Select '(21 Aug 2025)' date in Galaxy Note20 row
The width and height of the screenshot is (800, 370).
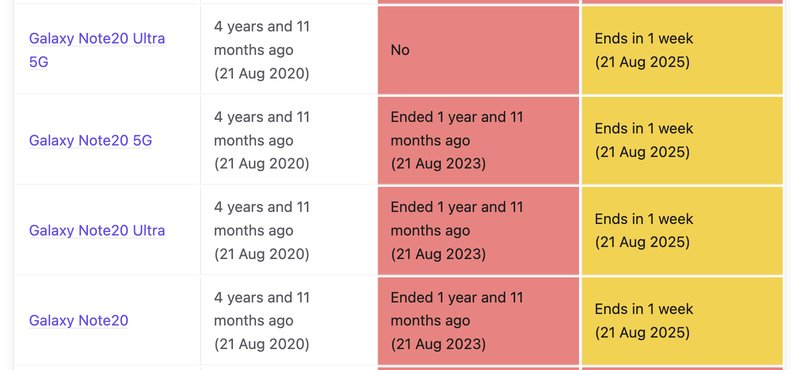(x=642, y=333)
